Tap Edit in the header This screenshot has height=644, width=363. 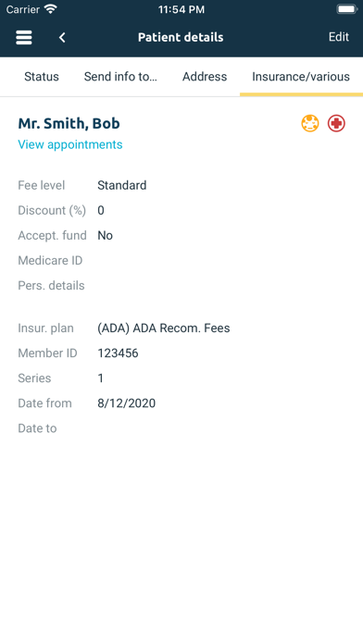coord(339,37)
